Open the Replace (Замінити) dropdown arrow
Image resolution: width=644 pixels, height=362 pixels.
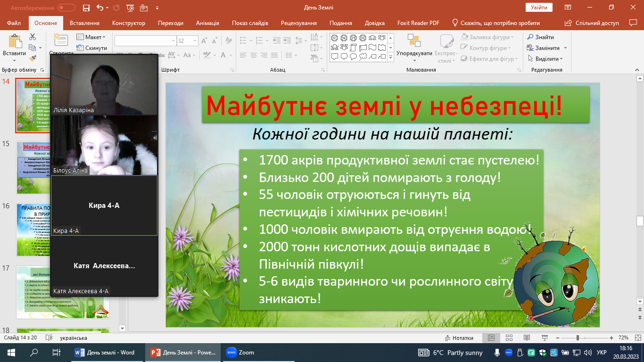(x=566, y=48)
